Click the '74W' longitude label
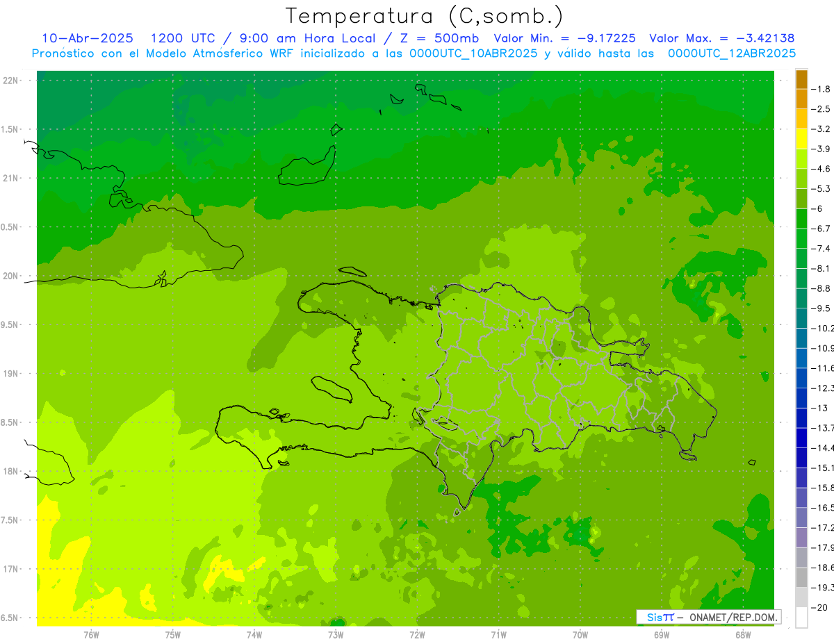This screenshot has height=644, width=834. [254, 634]
